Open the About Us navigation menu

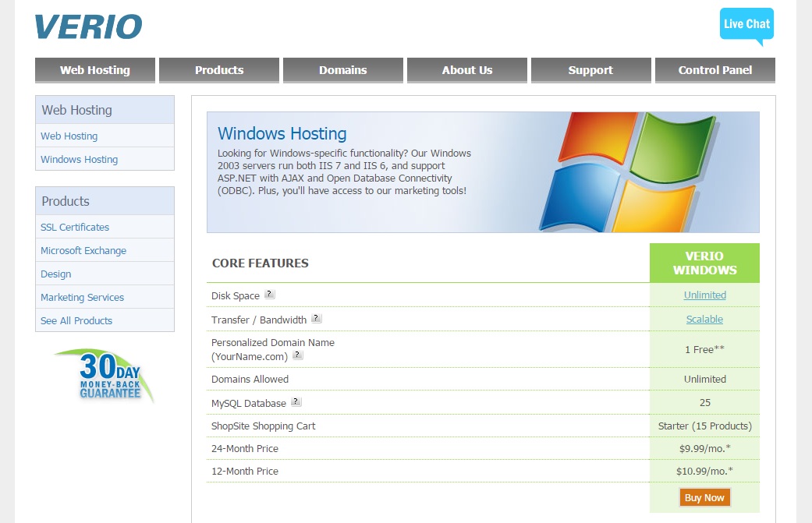(x=466, y=69)
